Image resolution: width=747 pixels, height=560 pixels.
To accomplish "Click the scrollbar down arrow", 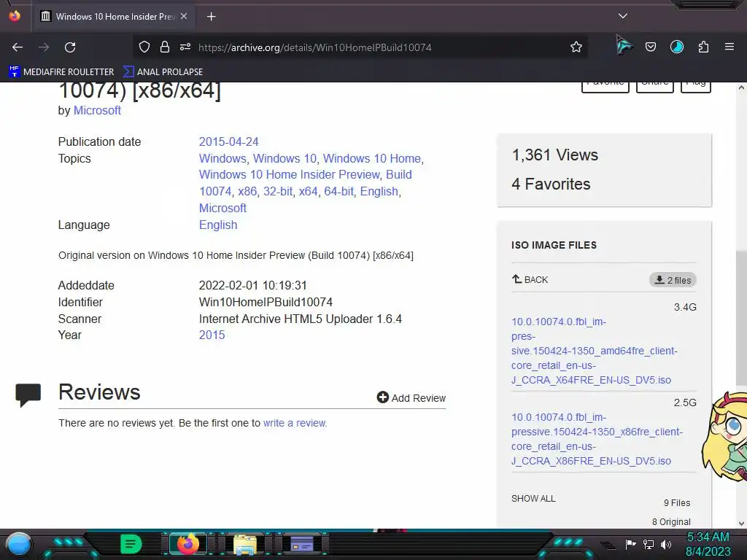I will click(741, 523).
